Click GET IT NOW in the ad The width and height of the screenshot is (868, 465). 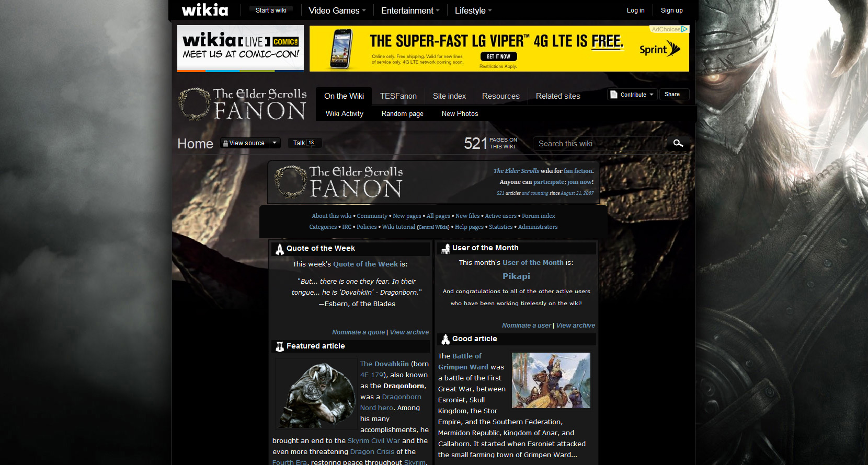click(498, 56)
